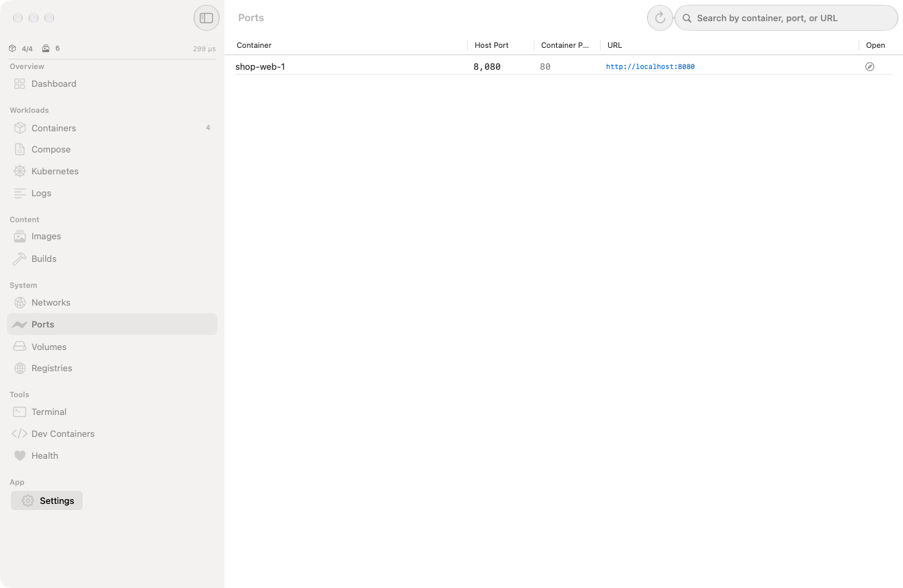Open shop-web-1 port in browser via compass icon
The image size is (903, 588).
tap(869, 67)
